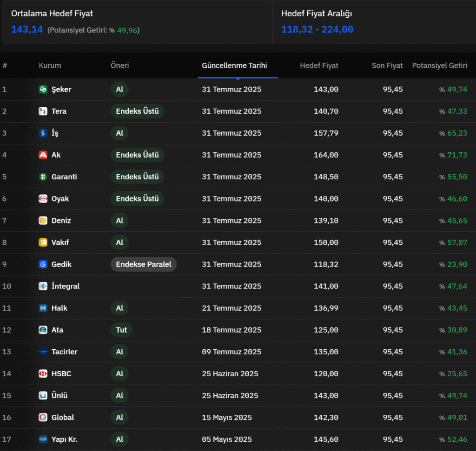Click the Garanti clover logo icon
The width and height of the screenshot is (476, 451).
point(43,177)
